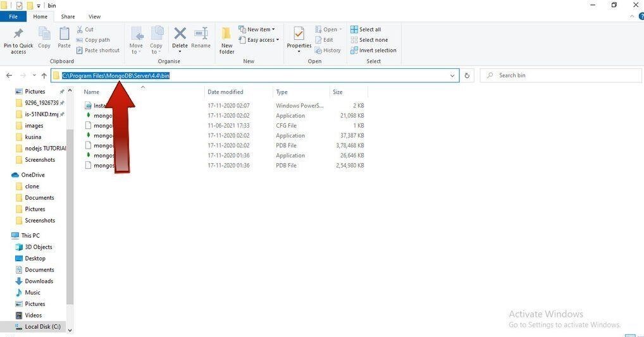Click Invert selection in ribbon
Viewport: 644px width, 337px height.
tap(373, 50)
